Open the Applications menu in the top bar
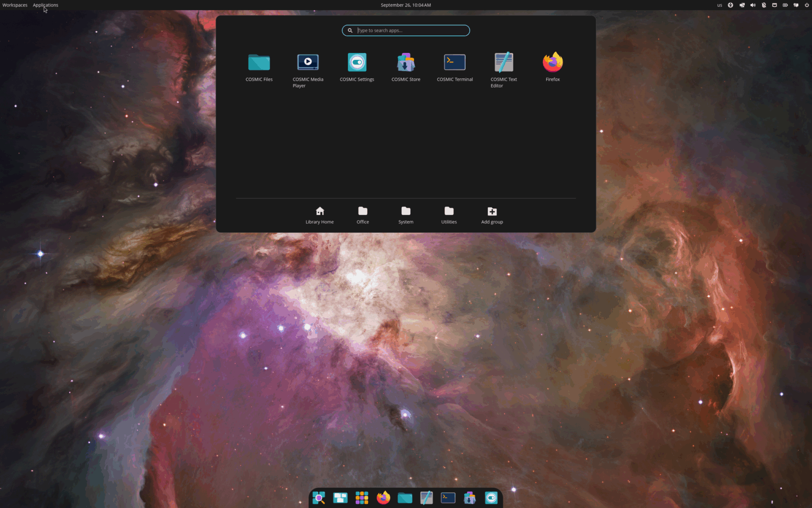The image size is (812, 508). tap(45, 5)
